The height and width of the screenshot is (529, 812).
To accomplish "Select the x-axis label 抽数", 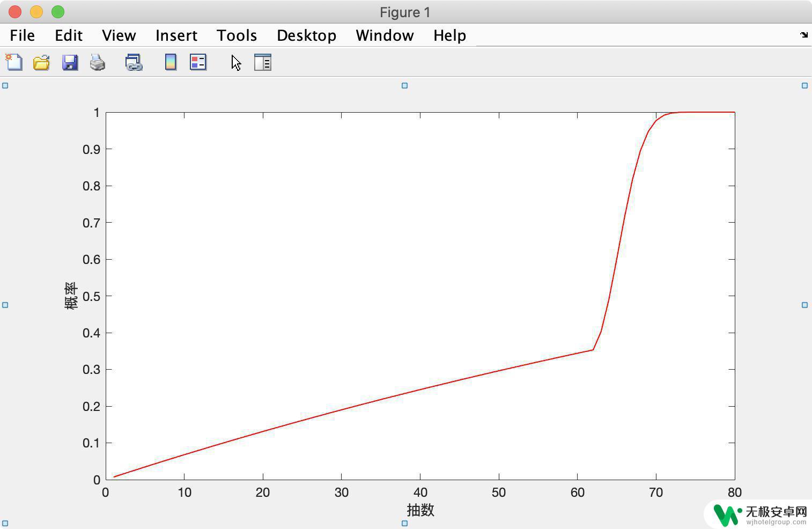I will [420, 510].
